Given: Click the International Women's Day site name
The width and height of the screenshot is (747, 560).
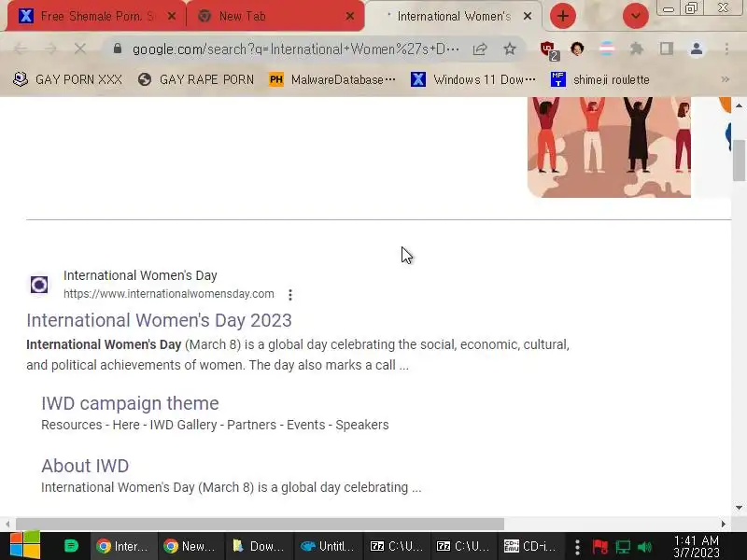Looking at the screenshot, I should tap(140, 275).
